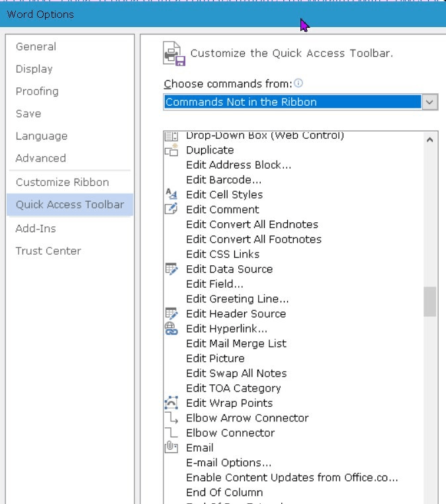
Task: Click the Elbow Connector icon
Action: [171, 433]
